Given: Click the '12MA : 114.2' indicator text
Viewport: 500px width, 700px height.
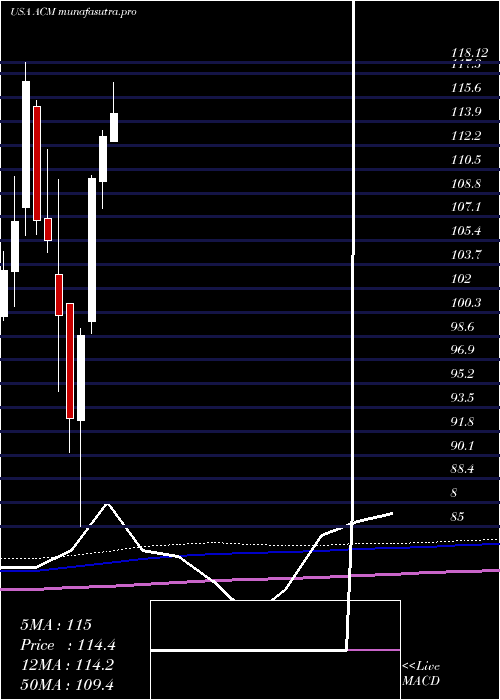Looking at the screenshot, I should [x=67, y=665].
